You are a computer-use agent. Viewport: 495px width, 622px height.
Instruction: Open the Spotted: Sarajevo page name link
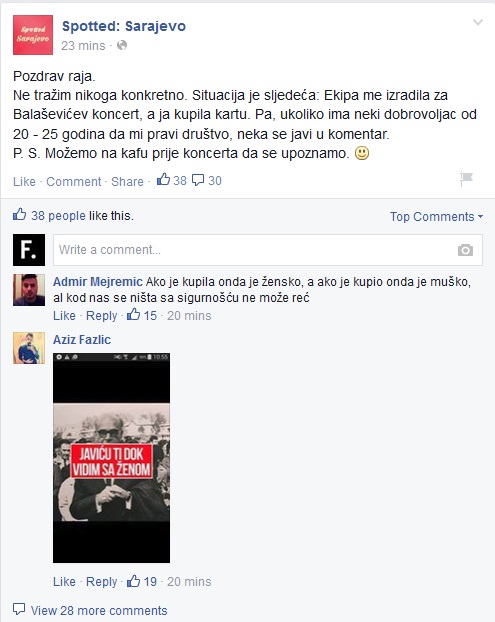[124, 26]
